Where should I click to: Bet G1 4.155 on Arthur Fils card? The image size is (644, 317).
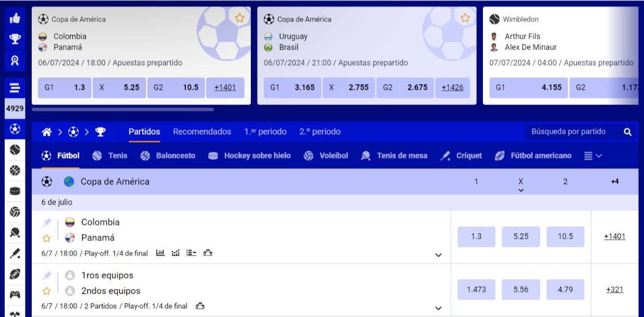point(529,88)
